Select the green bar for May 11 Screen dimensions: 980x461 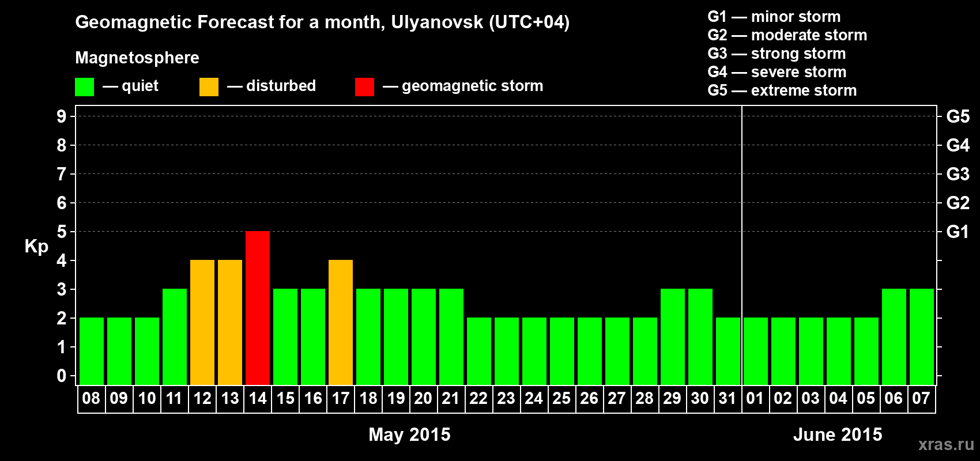click(x=175, y=337)
